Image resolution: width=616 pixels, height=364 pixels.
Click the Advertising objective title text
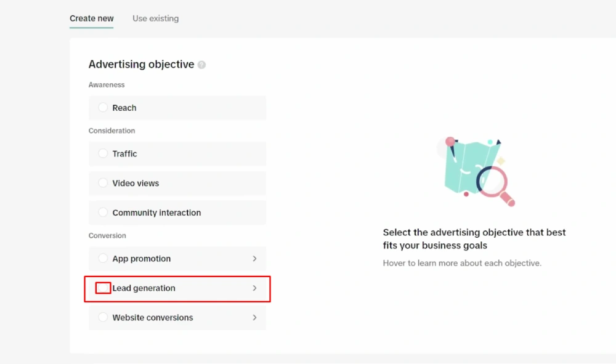[x=142, y=64]
